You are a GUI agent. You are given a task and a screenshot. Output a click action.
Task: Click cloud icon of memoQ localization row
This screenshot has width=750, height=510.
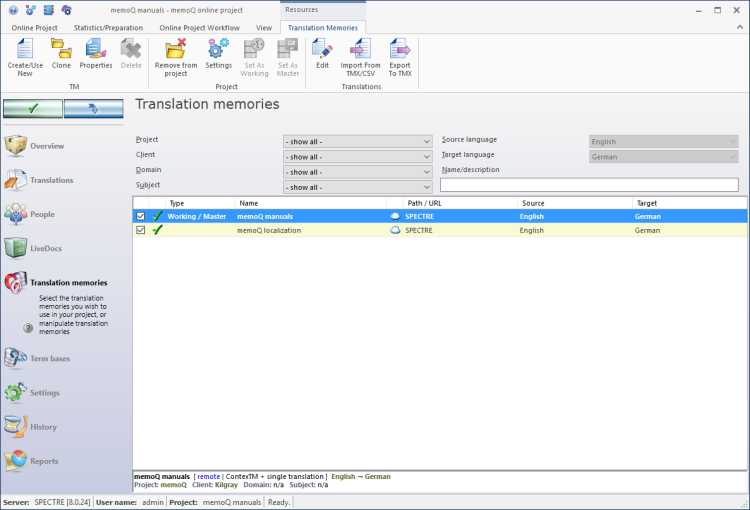click(395, 230)
